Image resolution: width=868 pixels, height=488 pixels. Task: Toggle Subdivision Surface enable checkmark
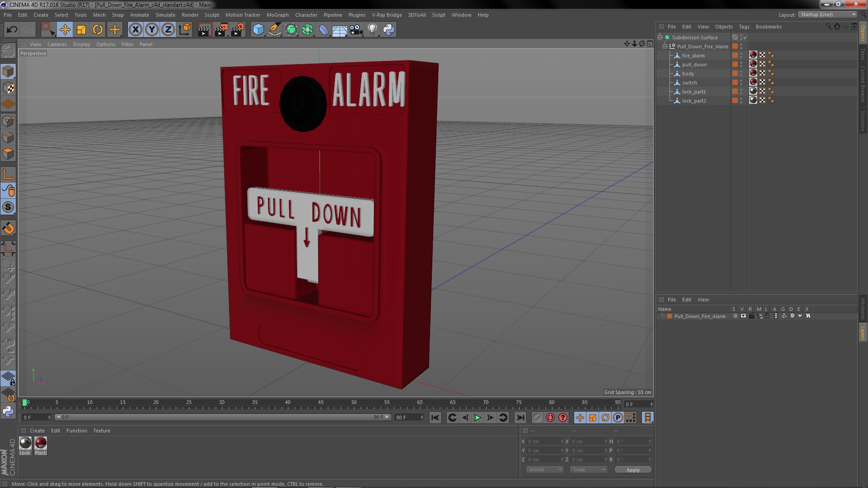(745, 38)
